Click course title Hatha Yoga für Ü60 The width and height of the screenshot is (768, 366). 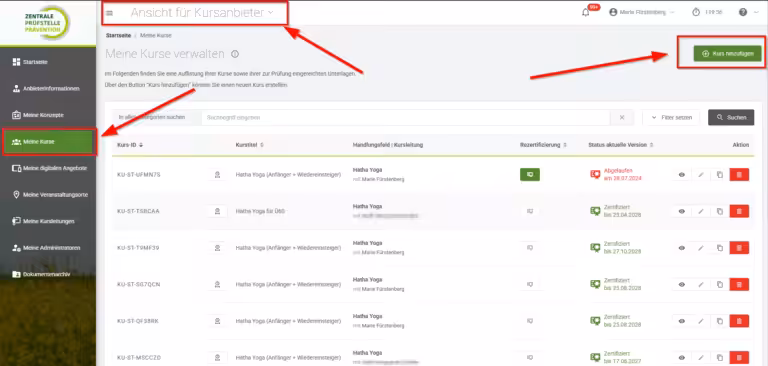click(x=260, y=211)
